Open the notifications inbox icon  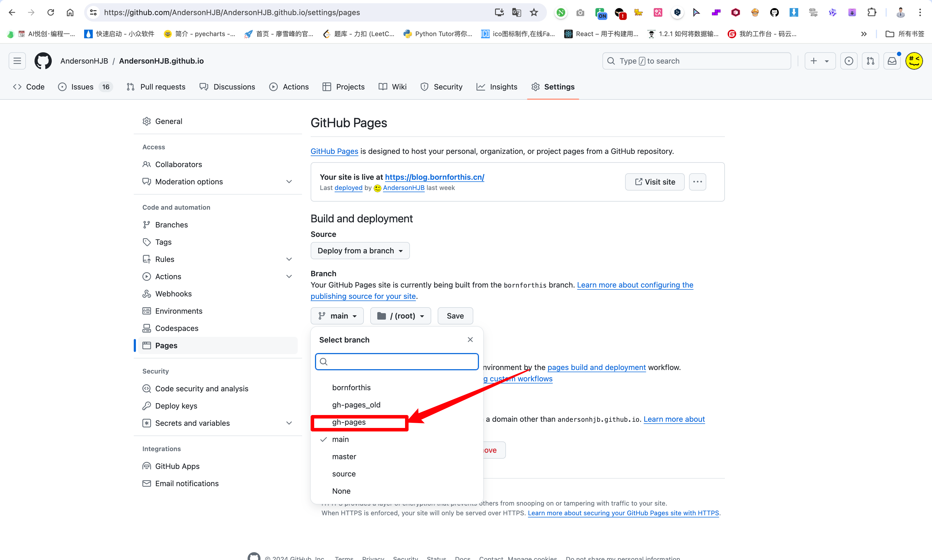click(x=892, y=61)
